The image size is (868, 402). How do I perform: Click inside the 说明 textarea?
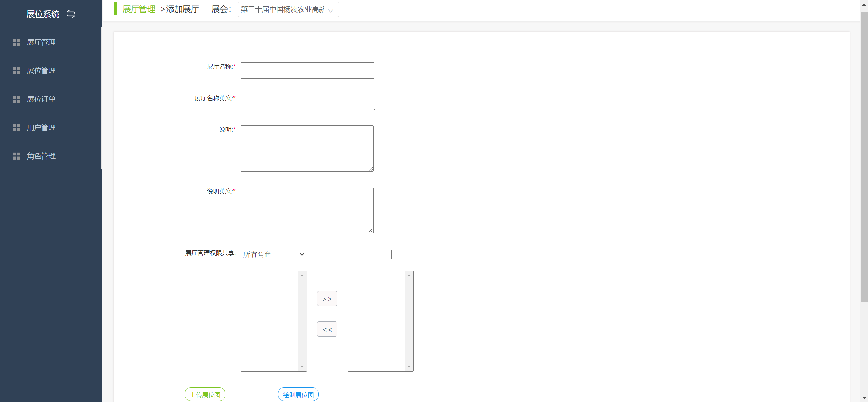(x=307, y=148)
